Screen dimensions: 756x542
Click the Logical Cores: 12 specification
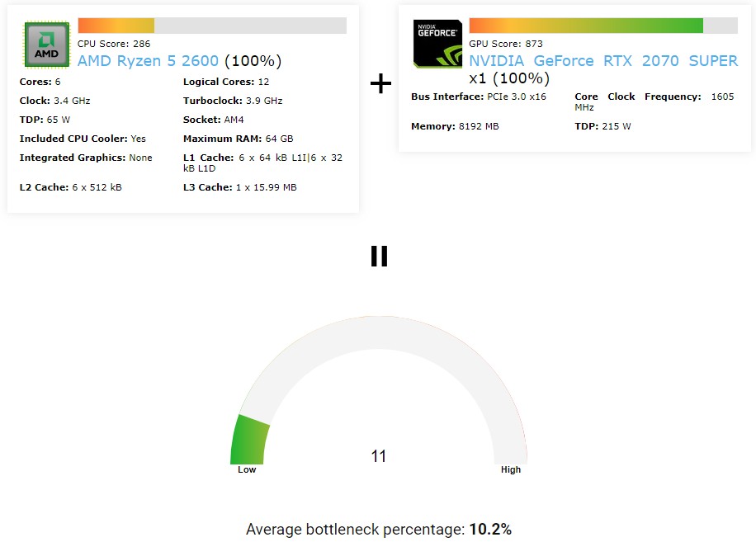[226, 82]
